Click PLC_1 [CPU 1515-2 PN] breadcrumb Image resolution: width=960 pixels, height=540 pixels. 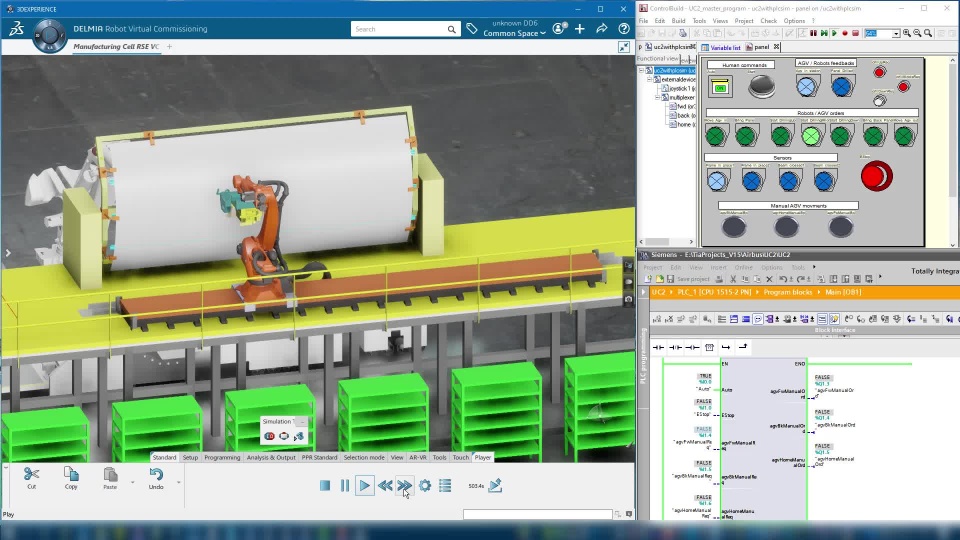coord(714,292)
